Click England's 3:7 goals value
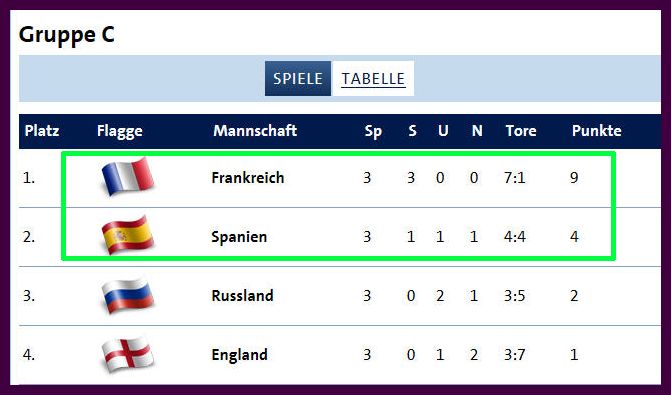Viewport: 671px width, 395px height. click(x=514, y=355)
